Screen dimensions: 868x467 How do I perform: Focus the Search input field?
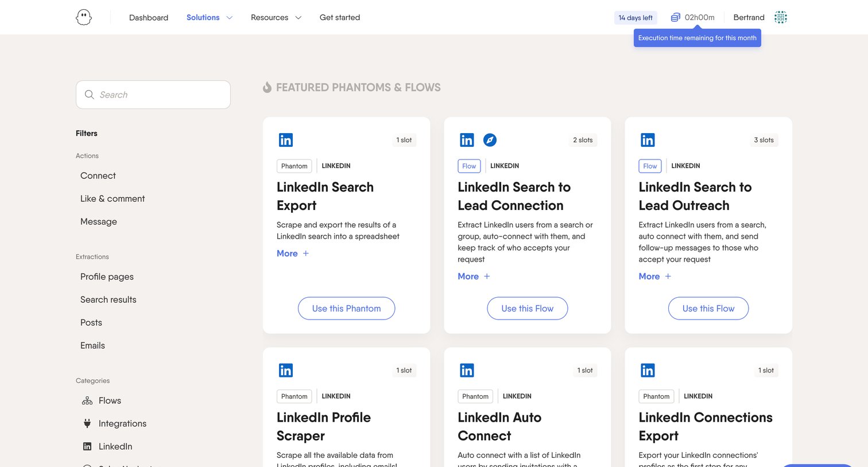(x=153, y=95)
